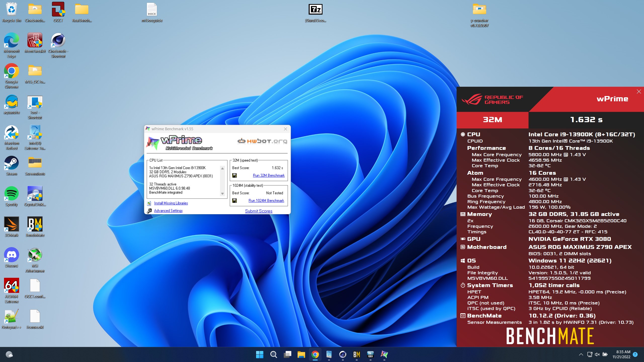This screenshot has height=362, width=644.
Task: Open the Windows Start menu
Action: click(x=260, y=354)
